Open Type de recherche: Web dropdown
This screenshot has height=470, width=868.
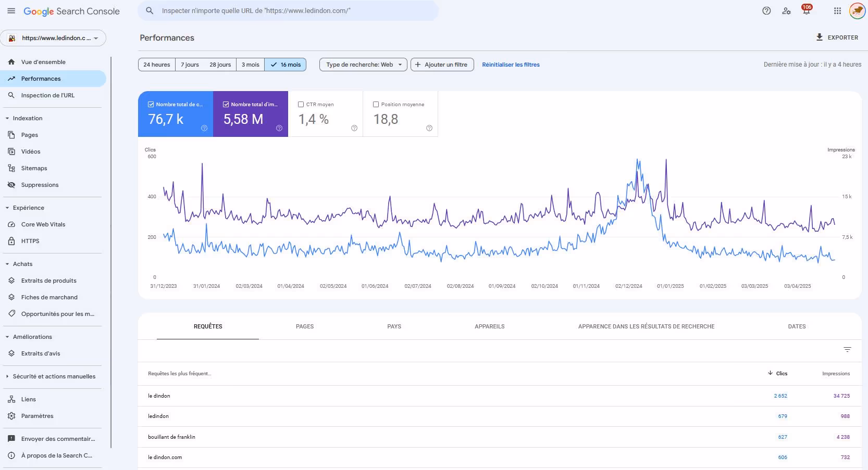point(363,65)
